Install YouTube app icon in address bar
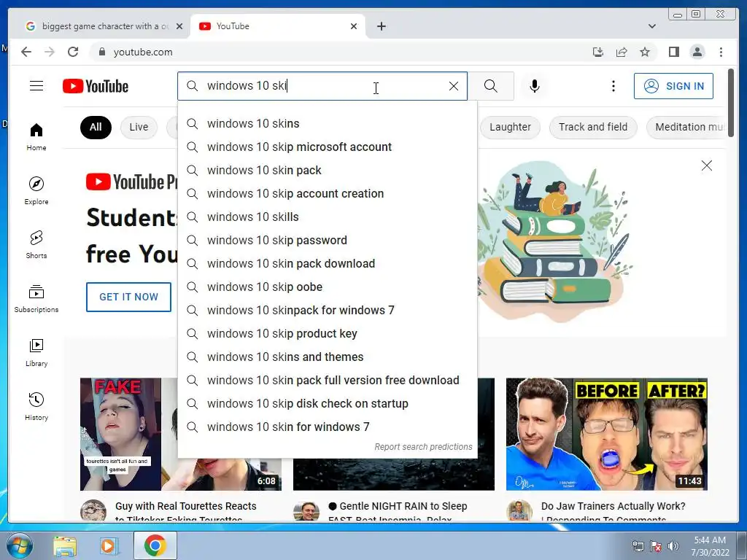This screenshot has height=560, width=747. (x=598, y=52)
